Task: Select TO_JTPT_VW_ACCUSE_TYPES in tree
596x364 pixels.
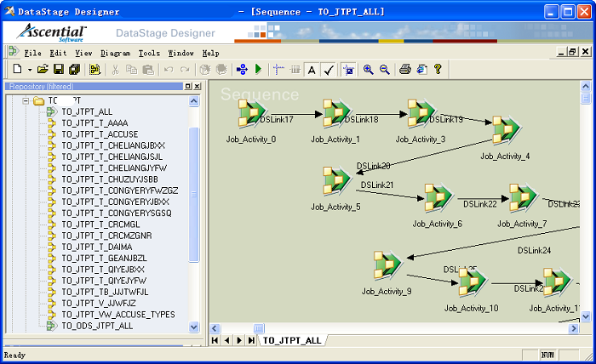Action: pos(118,315)
